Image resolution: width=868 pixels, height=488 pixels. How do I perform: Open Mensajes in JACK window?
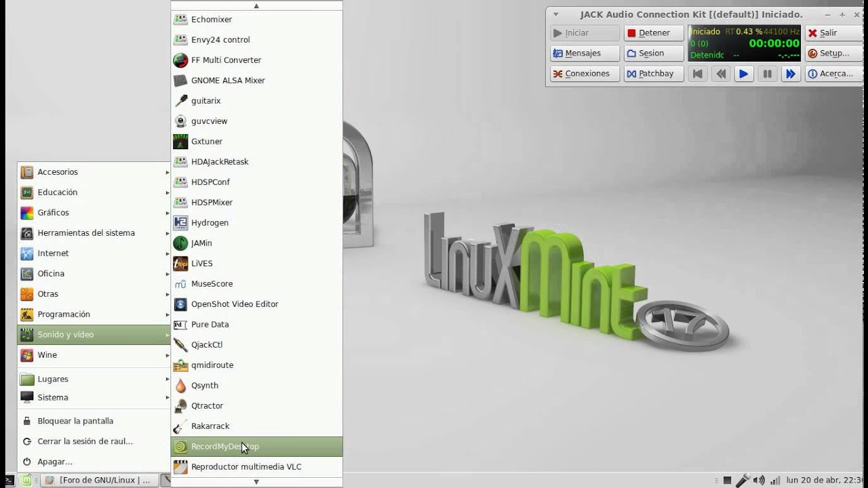pyautogui.click(x=585, y=53)
